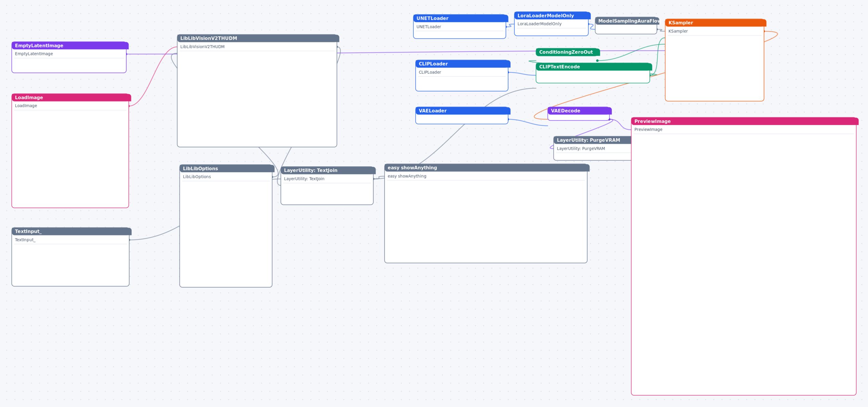868x407 pixels.
Task: Select the ModelSamplingAuraFlow node header
Action: point(627,21)
